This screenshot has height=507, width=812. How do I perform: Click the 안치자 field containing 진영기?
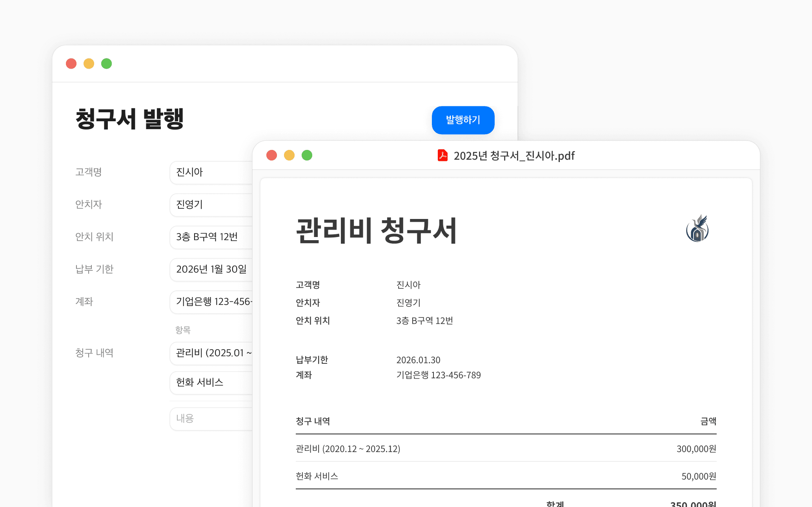[211, 204]
